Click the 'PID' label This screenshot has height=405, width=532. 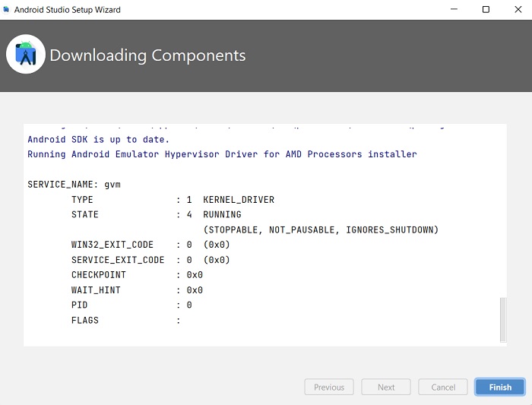79,305
